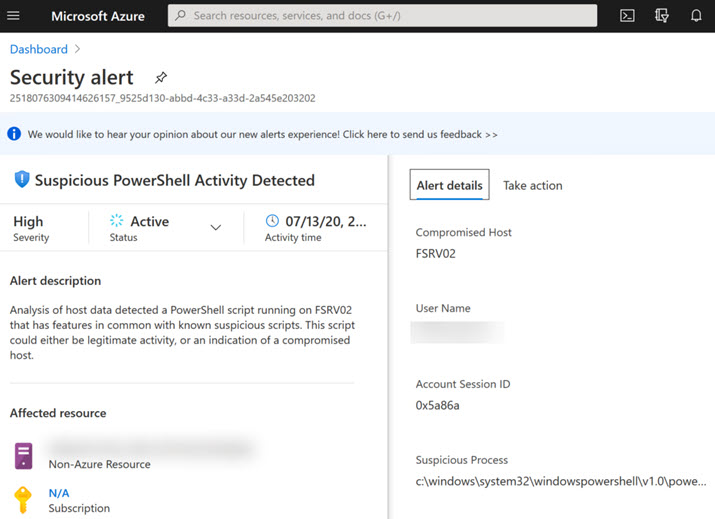
Task: Go back to the Dashboard breadcrumb
Action: (x=39, y=49)
